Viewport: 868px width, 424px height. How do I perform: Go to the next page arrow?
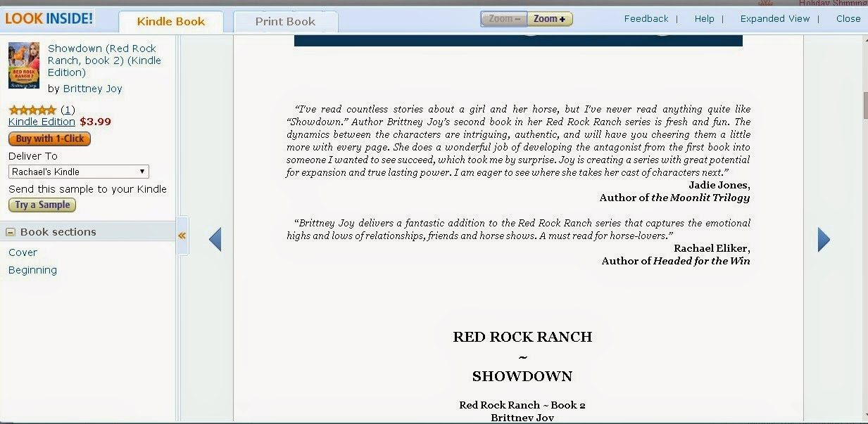(824, 239)
